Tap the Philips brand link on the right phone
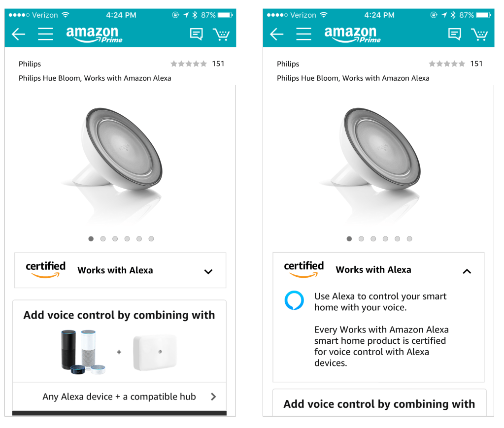The width and height of the screenshot is (504, 428). pyautogui.click(x=288, y=64)
